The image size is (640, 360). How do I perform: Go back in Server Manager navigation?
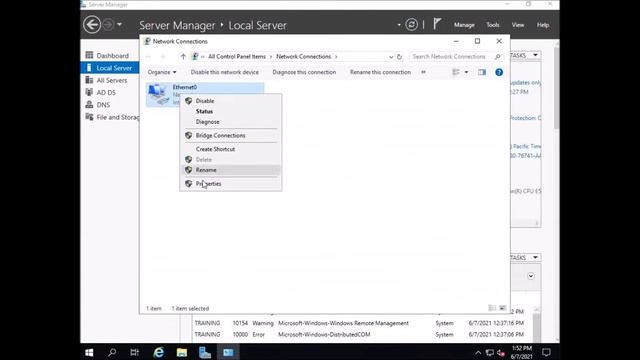pyautogui.click(x=92, y=24)
